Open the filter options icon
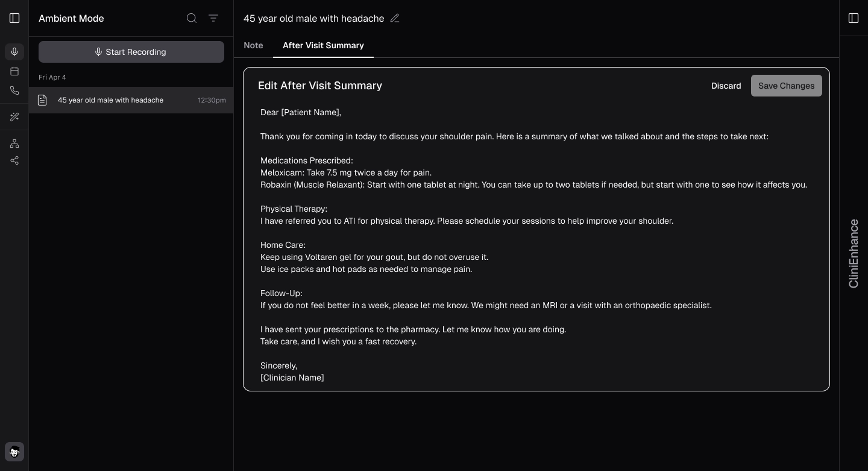868x471 pixels. pyautogui.click(x=213, y=18)
